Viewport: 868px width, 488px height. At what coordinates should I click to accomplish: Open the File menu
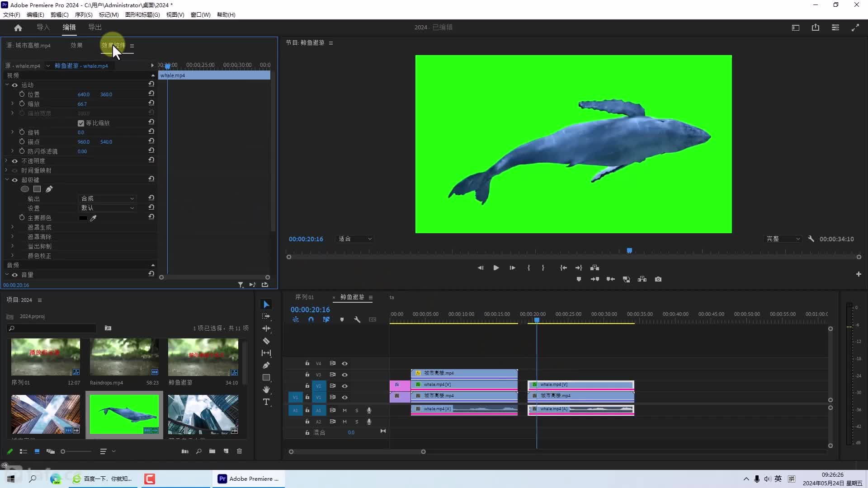pos(12,14)
